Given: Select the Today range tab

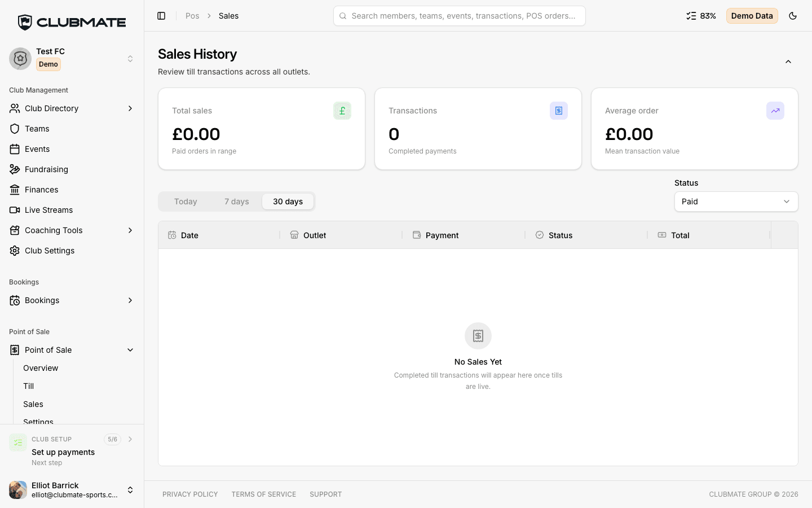Looking at the screenshot, I should 186,202.
